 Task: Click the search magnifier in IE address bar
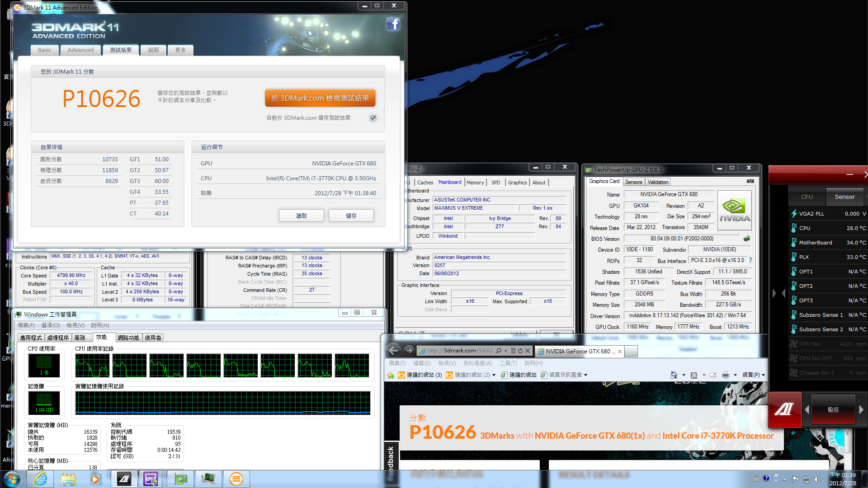[498, 351]
